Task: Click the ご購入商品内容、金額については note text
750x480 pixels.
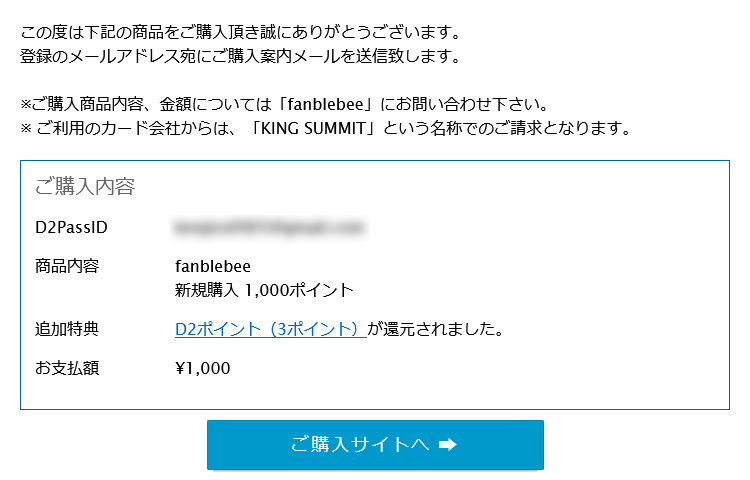Action: [150, 104]
